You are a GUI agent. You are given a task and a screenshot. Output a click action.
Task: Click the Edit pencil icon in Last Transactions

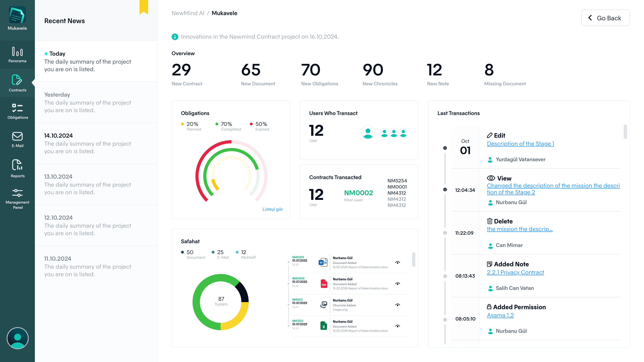coord(490,135)
